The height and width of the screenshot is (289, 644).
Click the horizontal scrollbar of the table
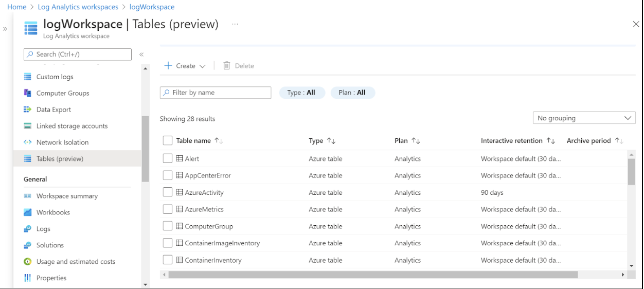point(373,275)
